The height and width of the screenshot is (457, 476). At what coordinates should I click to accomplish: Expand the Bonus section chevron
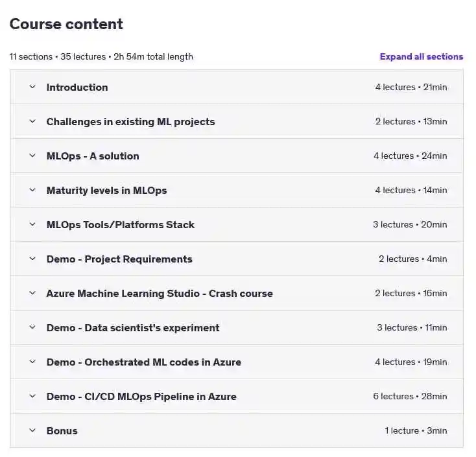click(x=32, y=430)
